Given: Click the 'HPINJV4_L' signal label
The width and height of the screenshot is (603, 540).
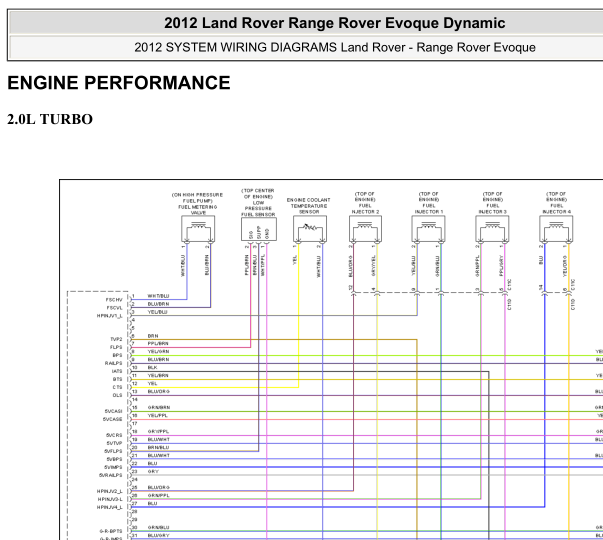Looking at the screenshot, I should click(110, 508).
